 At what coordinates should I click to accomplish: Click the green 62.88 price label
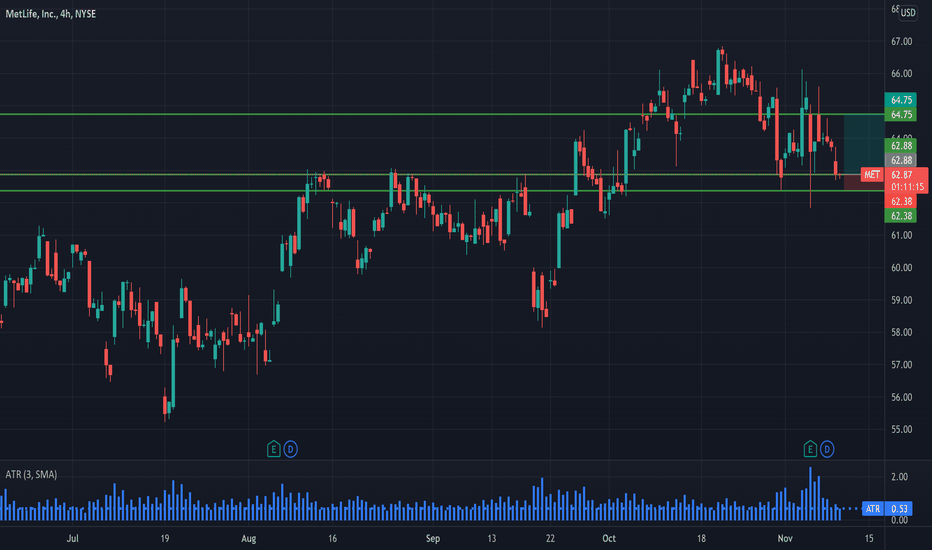[901, 146]
